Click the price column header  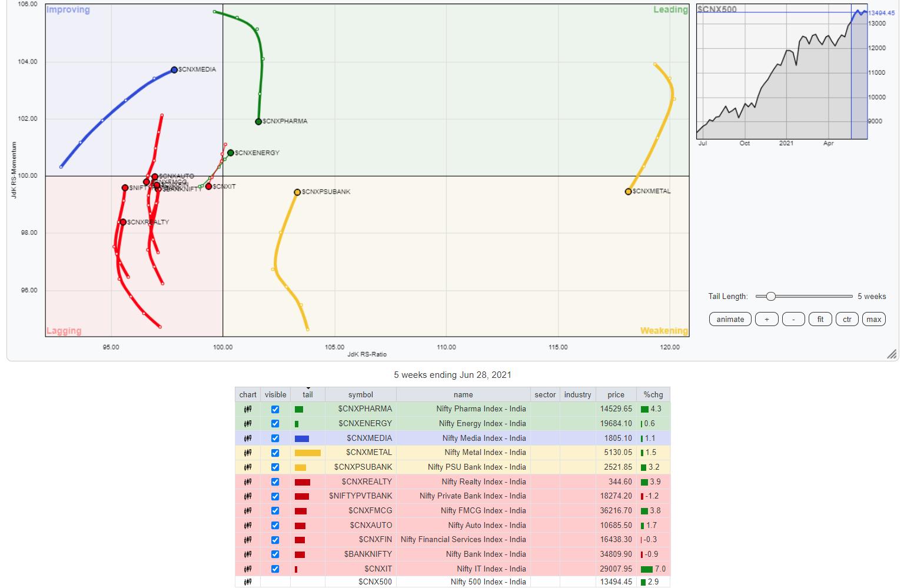pos(616,395)
